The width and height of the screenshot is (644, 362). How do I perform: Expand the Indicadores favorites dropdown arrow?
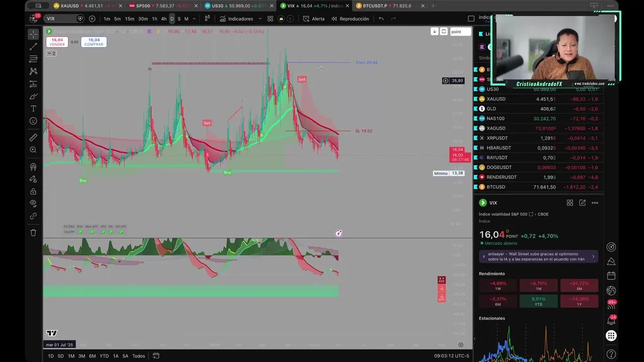[260, 19]
